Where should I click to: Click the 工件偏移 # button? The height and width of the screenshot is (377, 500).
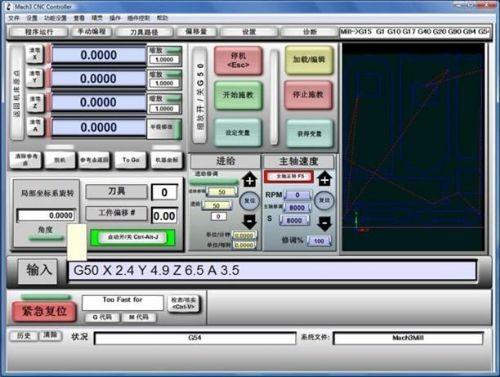116,213
